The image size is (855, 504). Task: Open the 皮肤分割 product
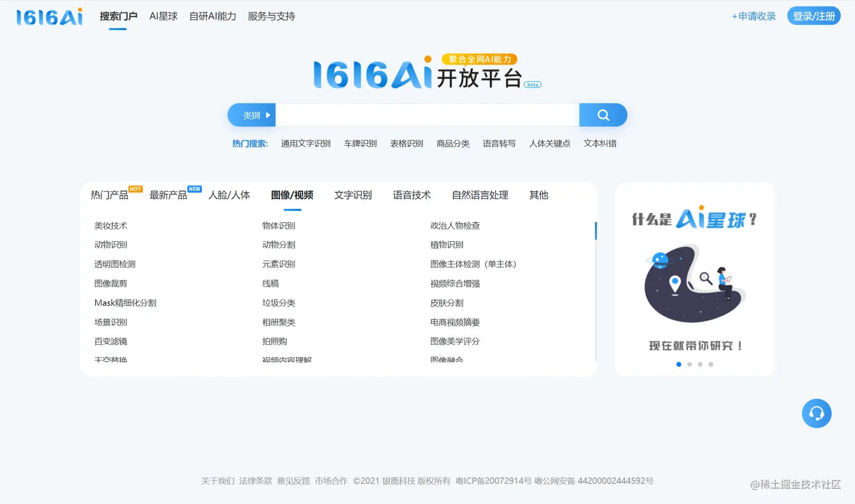447,303
